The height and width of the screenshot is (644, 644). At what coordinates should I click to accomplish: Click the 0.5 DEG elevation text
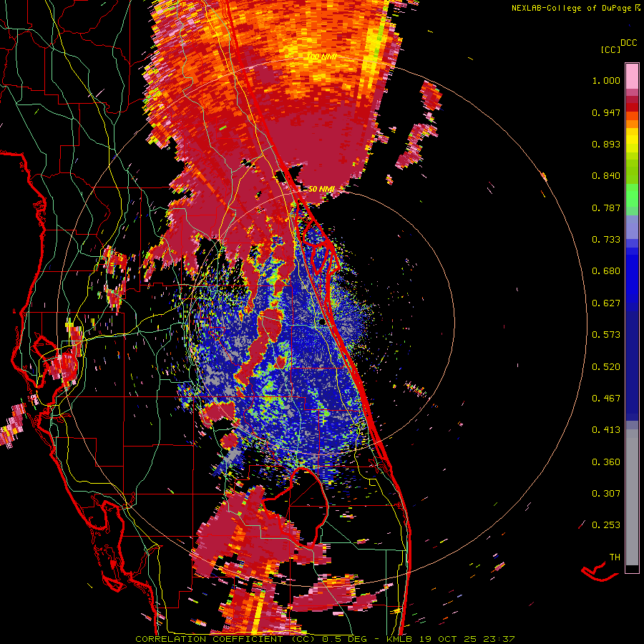(x=346, y=639)
